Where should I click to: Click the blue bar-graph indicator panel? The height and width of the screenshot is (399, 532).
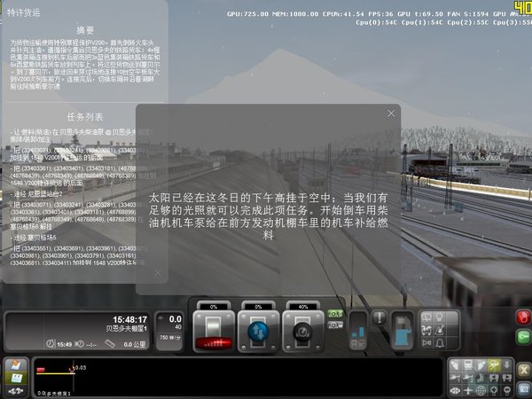tap(358, 331)
